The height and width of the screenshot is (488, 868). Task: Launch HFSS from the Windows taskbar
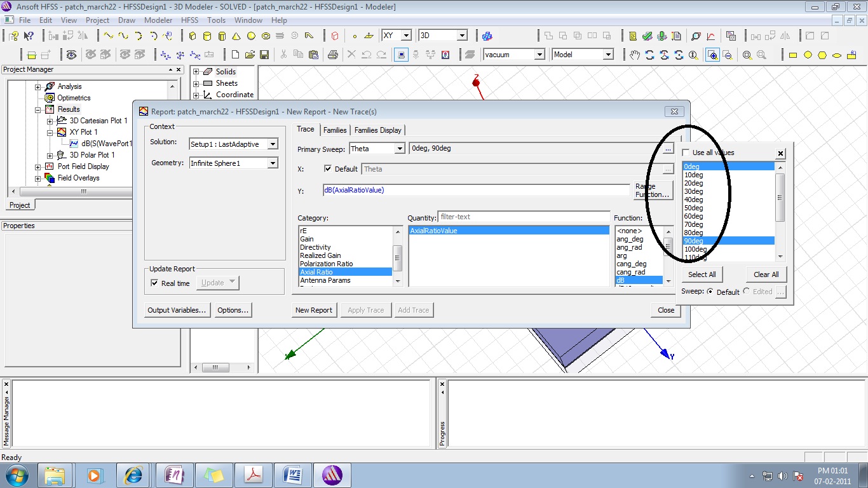(332, 475)
